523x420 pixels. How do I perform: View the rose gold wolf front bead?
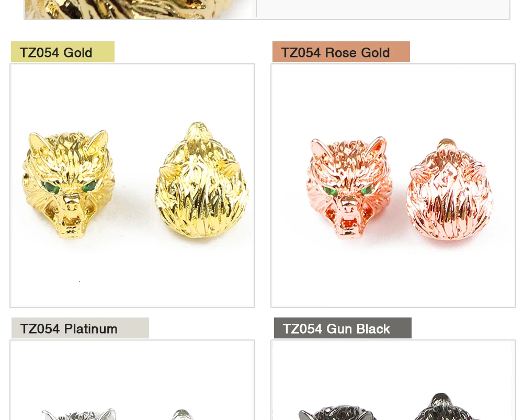coord(349,187)
